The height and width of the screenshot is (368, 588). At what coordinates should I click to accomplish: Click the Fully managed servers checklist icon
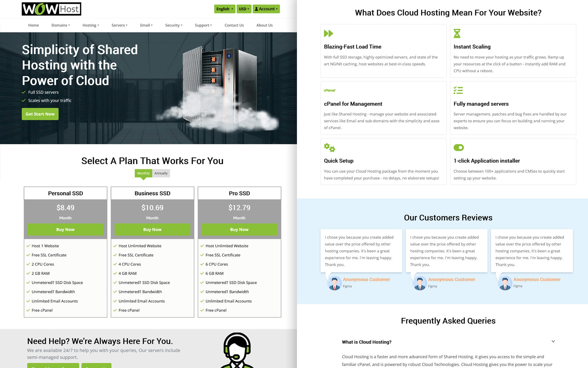[x=458, y=90]
